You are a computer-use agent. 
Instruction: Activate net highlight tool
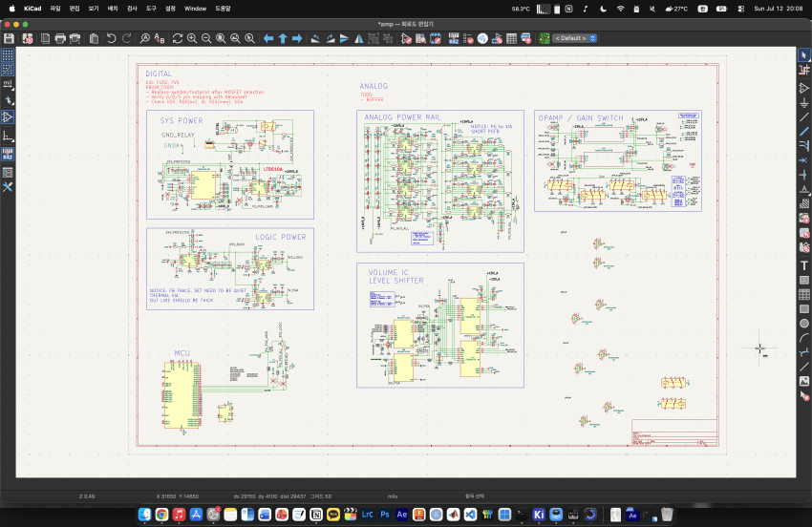pyautogui.click(x=803, y=70)
